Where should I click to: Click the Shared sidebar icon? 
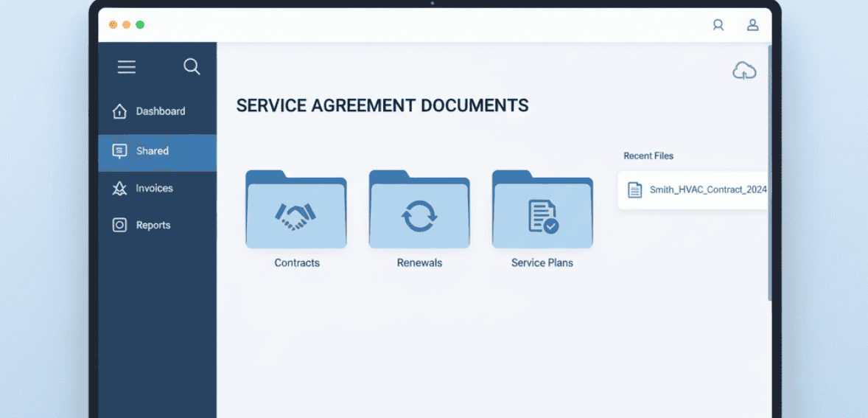click(119, 151)
